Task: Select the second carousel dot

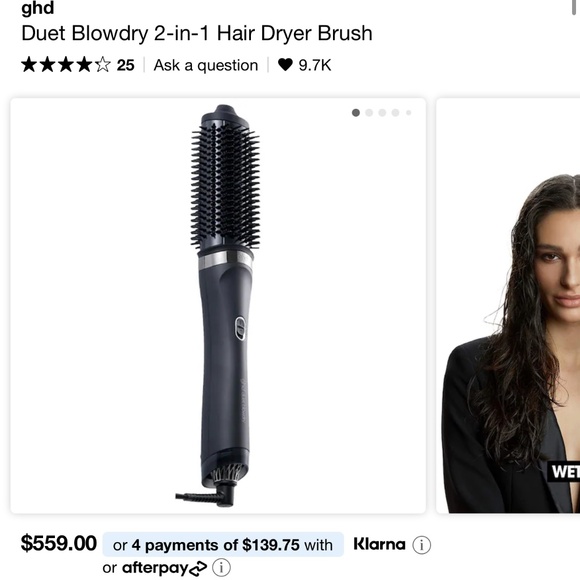Action: point(369,113)
